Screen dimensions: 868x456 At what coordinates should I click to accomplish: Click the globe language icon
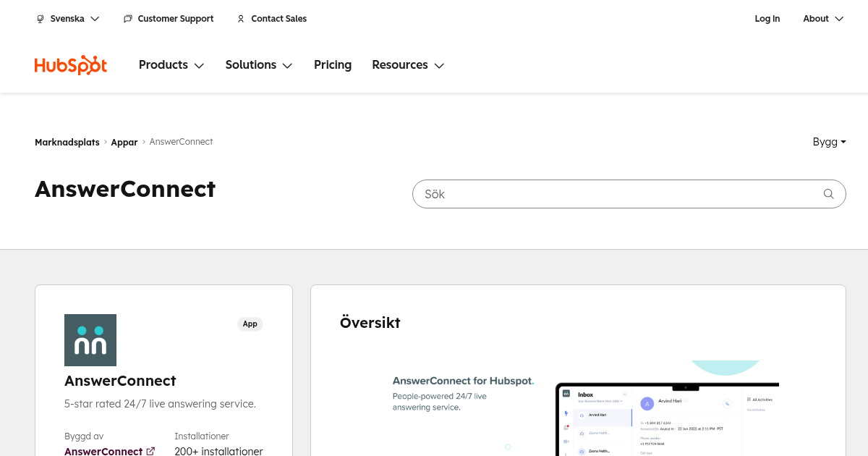[x=41, y=19]
